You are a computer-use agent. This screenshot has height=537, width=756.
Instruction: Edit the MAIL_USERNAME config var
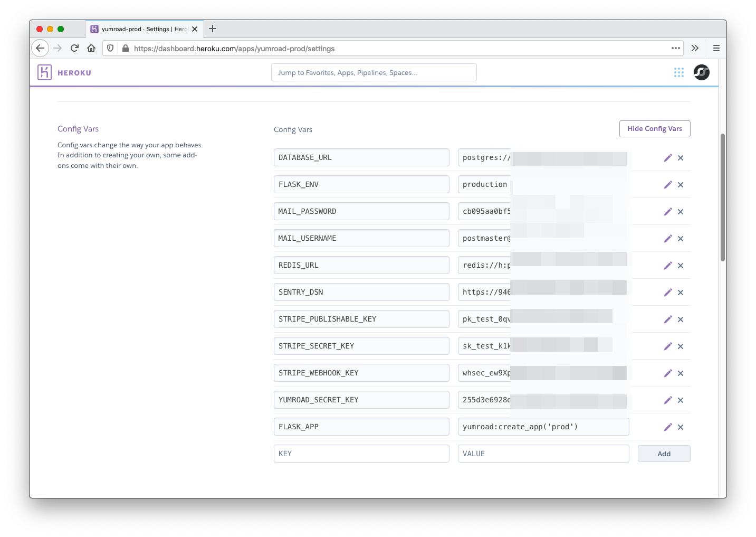pos(668,239)
